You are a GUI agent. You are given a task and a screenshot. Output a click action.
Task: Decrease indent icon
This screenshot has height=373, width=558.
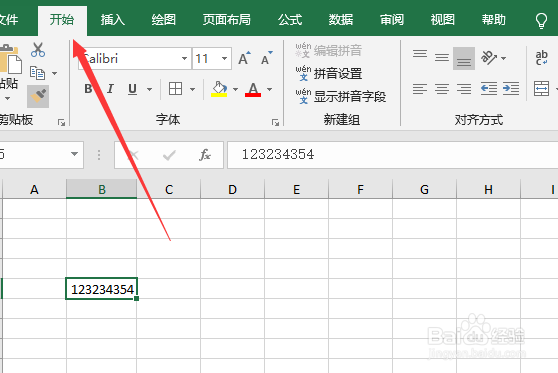(x=489, y=89)
